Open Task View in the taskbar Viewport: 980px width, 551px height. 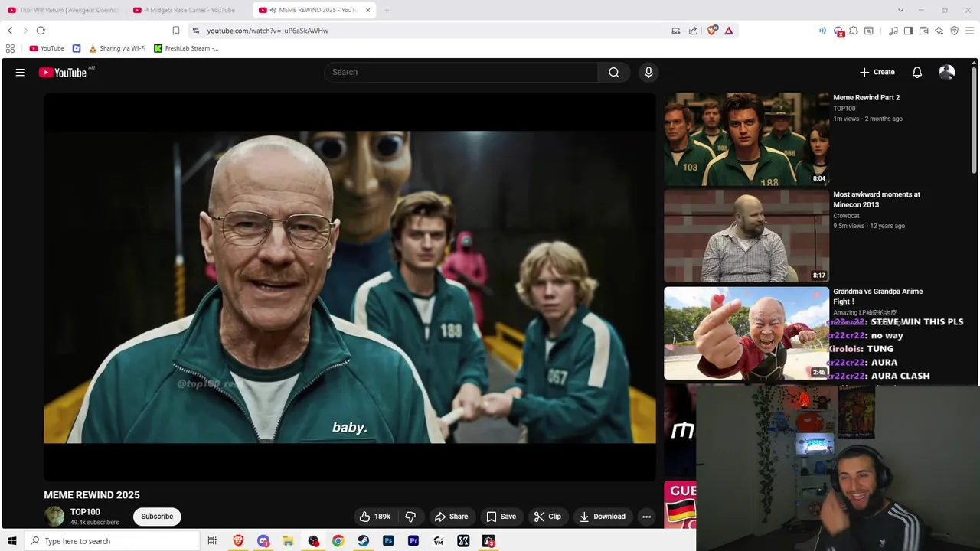point(212,541)
